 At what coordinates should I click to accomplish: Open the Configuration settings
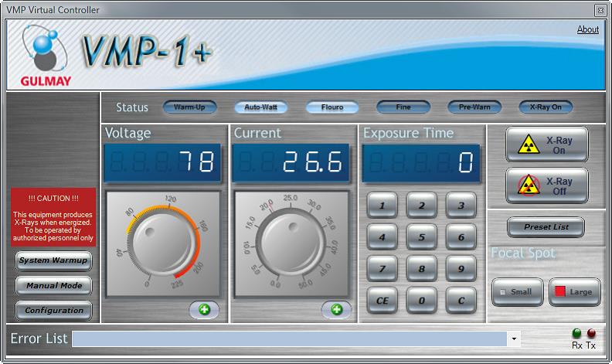[x=53, y=311]
